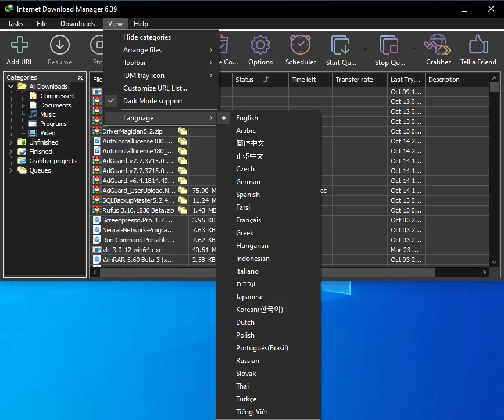Toggle Dark Mode support checkmark

pyautogui.click(x=111, y=101)
